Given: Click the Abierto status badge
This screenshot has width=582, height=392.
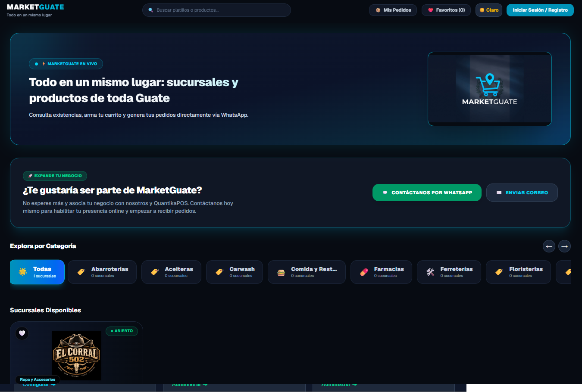Looking at the screenshot, I should pos(122,331).
